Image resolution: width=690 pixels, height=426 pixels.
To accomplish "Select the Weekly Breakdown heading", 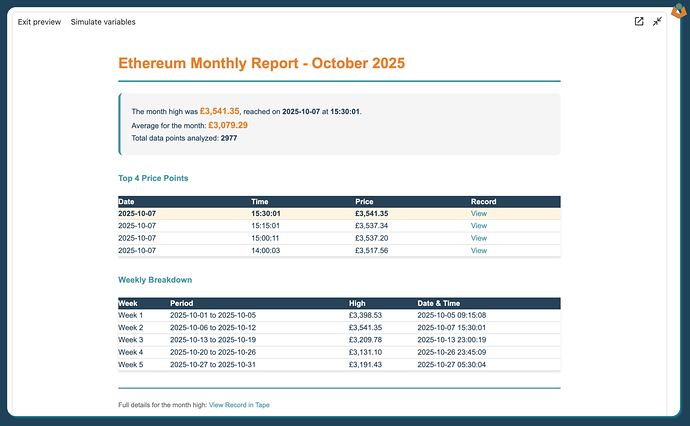I will (155, 280).
